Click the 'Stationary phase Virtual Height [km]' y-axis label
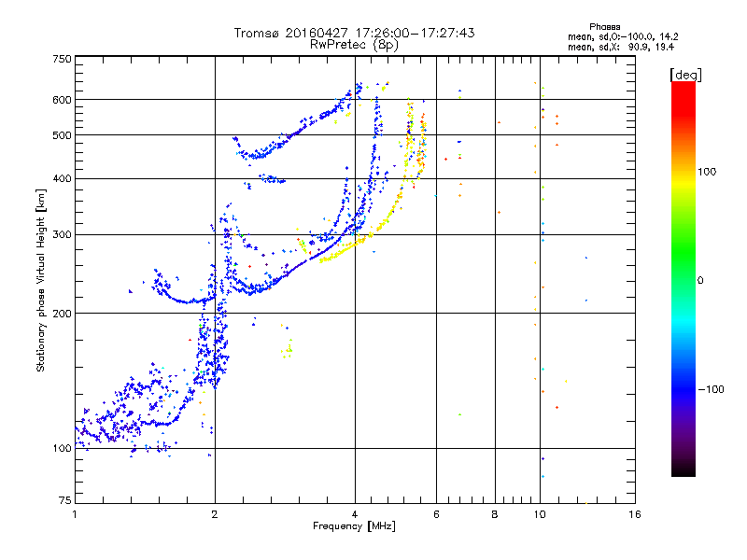The height and width of the screenshot is (560, 747). (41, 280)
